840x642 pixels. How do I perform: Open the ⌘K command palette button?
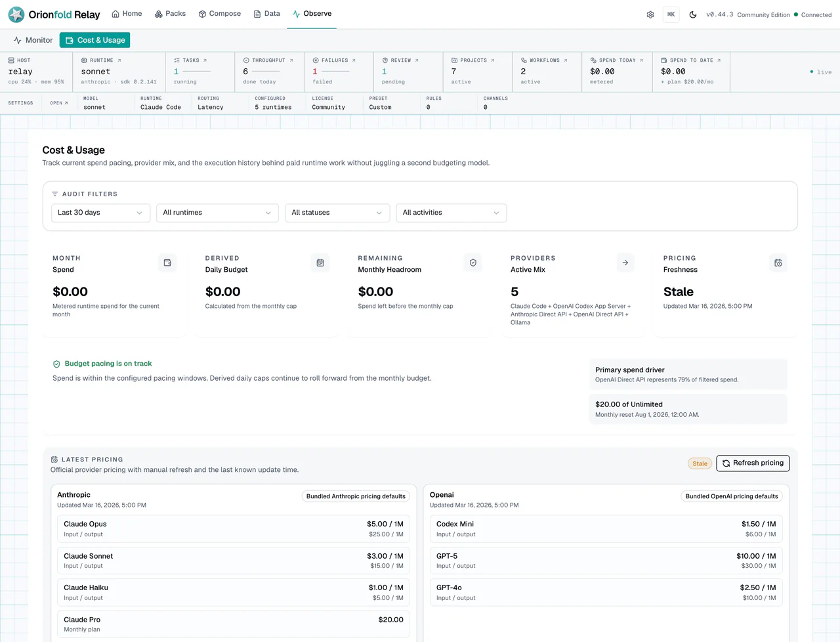point(671,14)
